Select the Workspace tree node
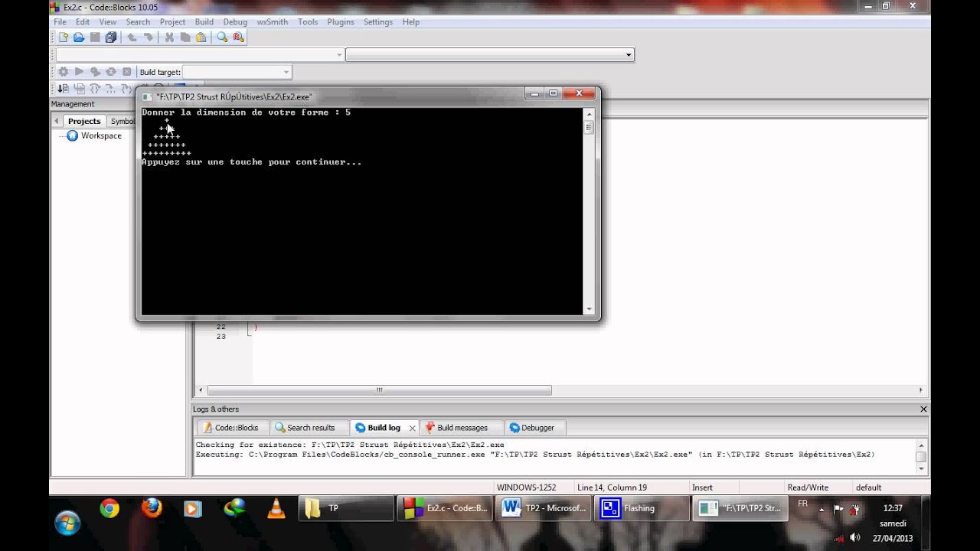 point(101,135)
